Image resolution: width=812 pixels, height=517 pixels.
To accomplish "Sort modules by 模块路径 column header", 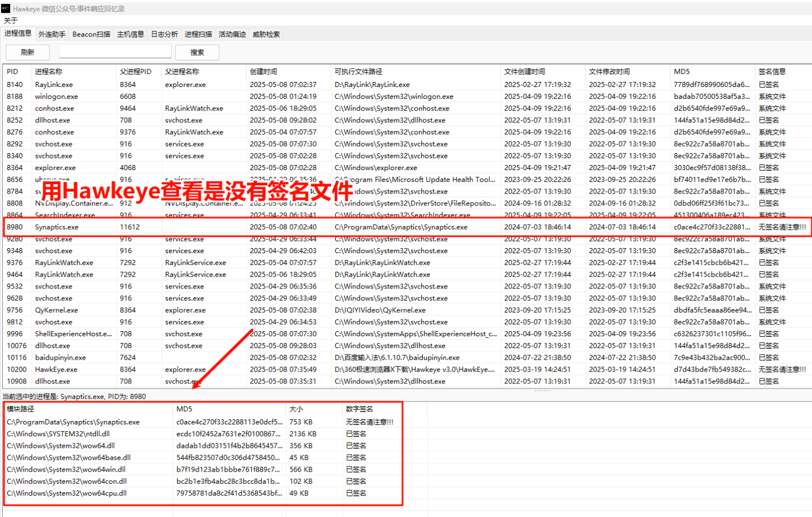I will [89, 409].
